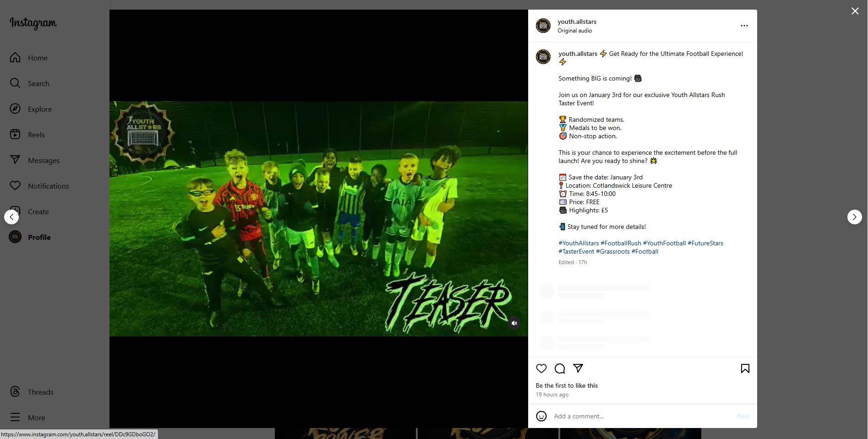Click the Add a comment field
Screen dimensions: 868x439
pos(641,416)
